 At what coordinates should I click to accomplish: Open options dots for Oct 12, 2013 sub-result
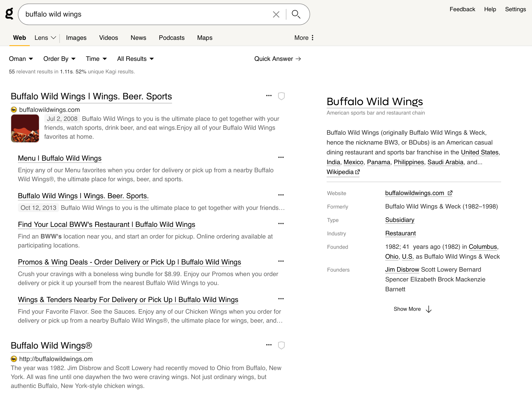coord(281,195)
